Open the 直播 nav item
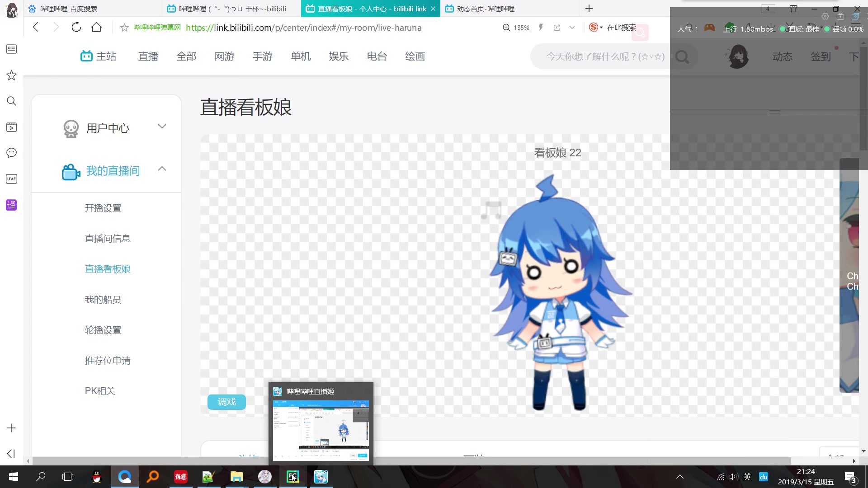 (x=148, y=56)
